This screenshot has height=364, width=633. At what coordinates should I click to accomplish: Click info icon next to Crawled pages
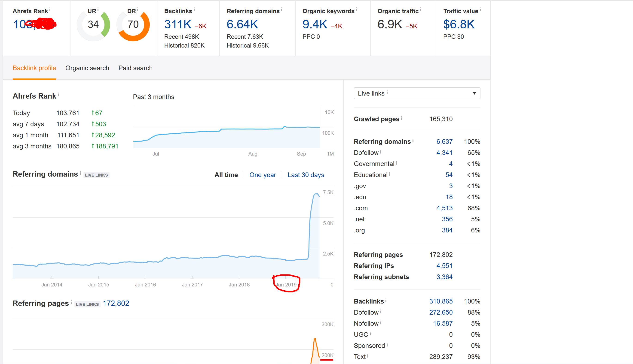401,118
